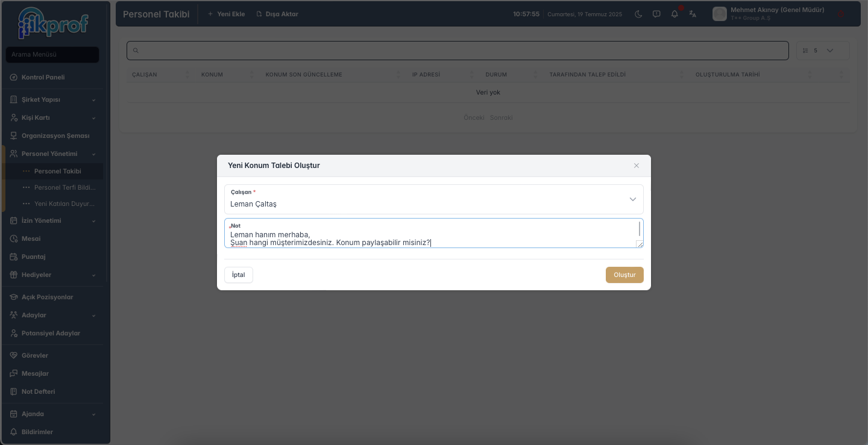
Task: Click the Oluştur button
Action: [x=624, y=275]
